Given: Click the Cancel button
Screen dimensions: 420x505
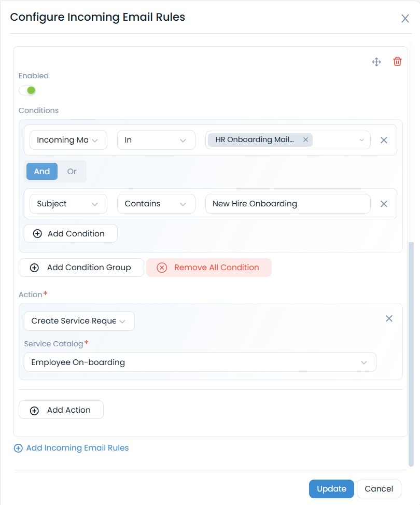Looking at the screenshot, I should point(379,489).
